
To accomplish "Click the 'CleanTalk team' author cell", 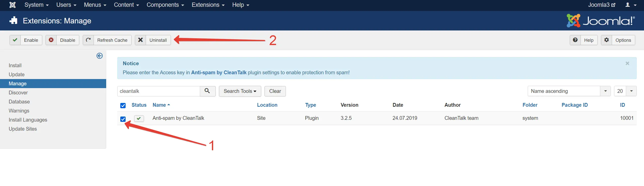I will coord(461,118).
